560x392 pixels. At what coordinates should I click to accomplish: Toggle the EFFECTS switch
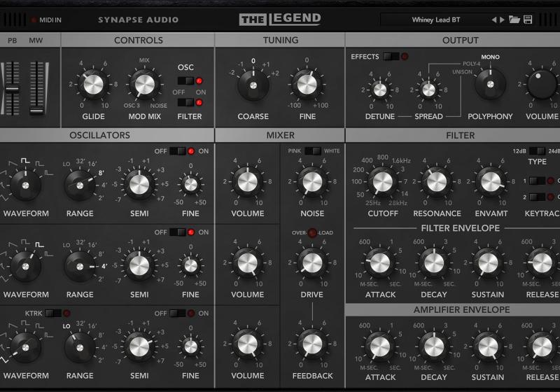click(391, 57)
